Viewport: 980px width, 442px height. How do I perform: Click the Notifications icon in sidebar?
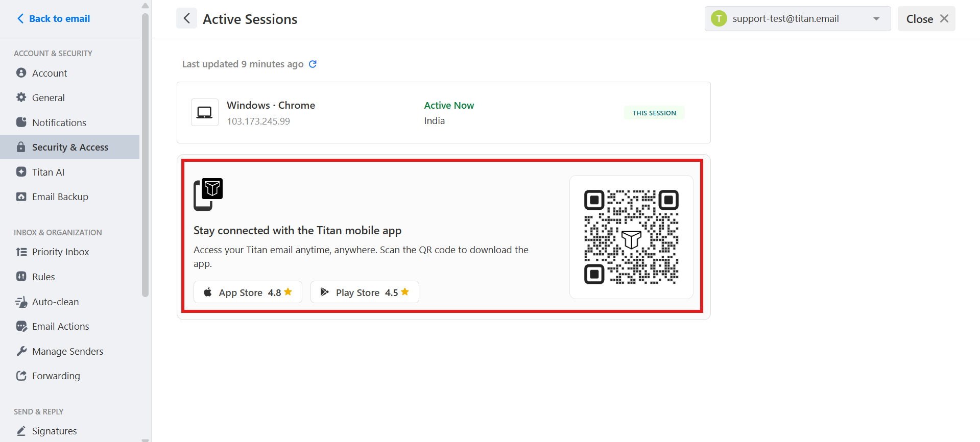pos(21,122)
